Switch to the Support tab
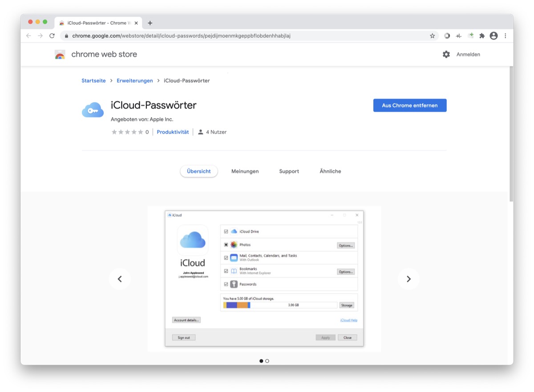Image resolution: width=534 pixels, height=392 pixels. tap(289, 171)
